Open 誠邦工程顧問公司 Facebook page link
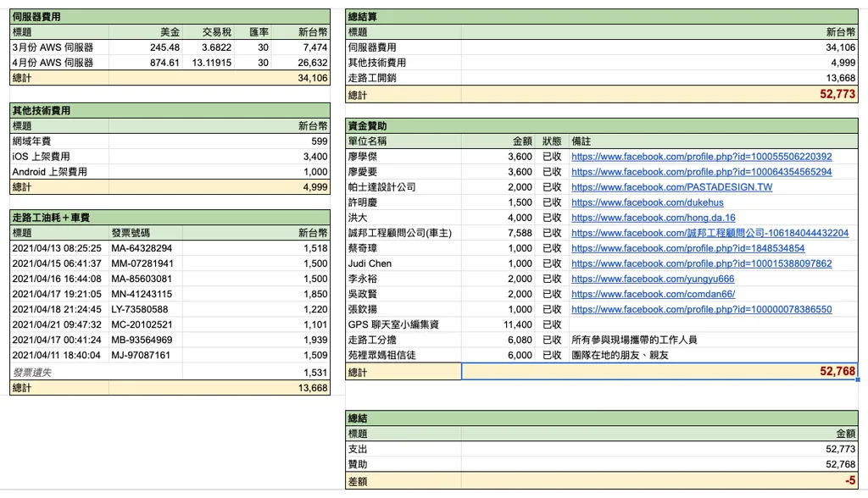 pos(709,233)
